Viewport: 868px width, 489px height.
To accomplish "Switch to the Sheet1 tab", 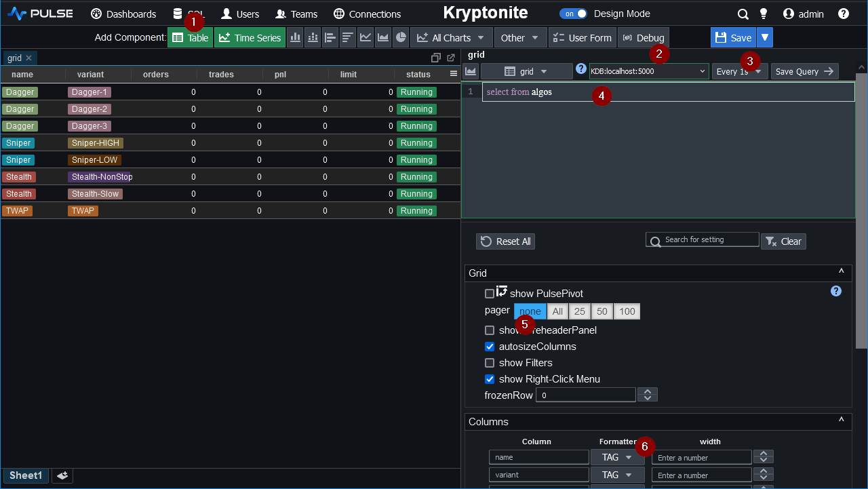I will pos(26,476).
